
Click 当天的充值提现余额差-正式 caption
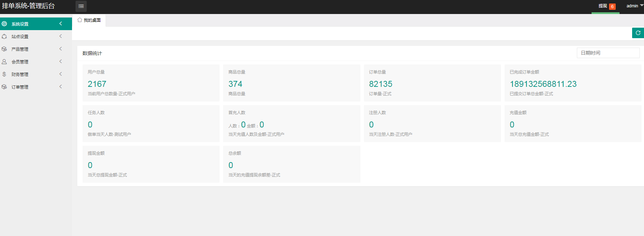(254, 175)
